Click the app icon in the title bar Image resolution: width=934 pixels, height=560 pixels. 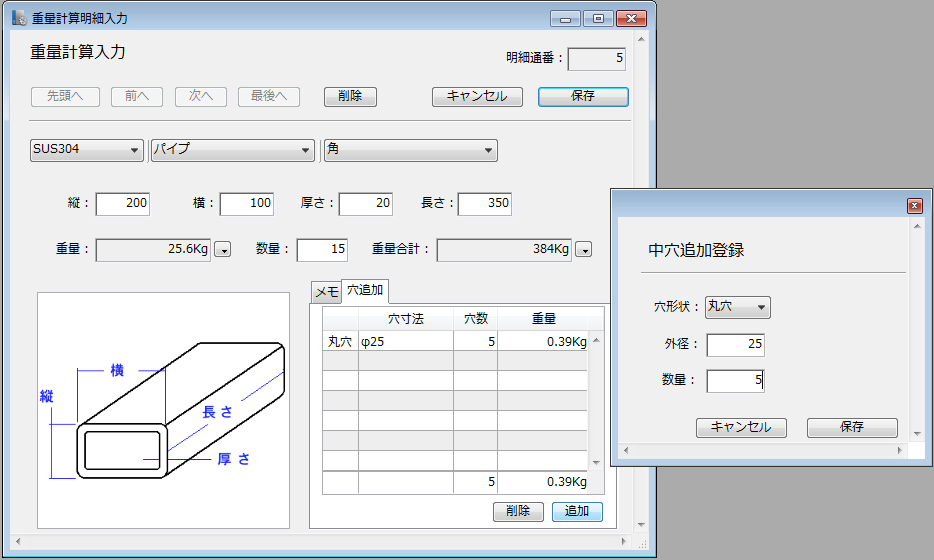pos(18,18)
